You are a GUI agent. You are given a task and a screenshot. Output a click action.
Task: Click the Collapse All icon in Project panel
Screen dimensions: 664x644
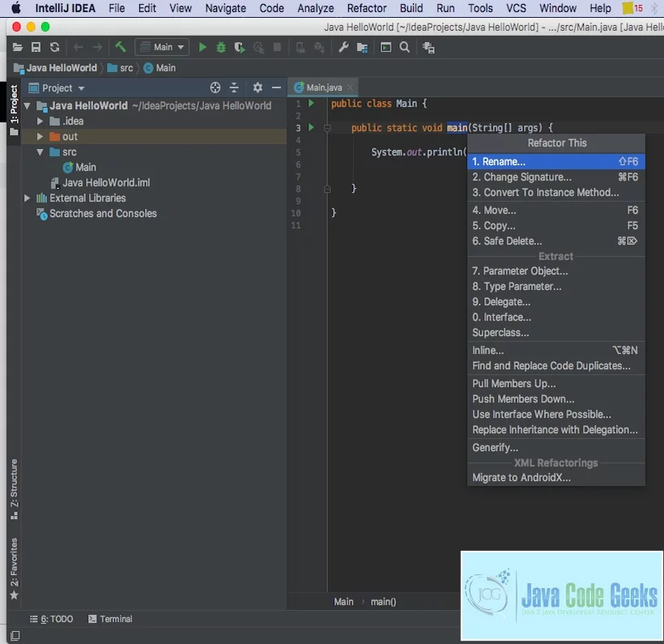tap(234, 87)
